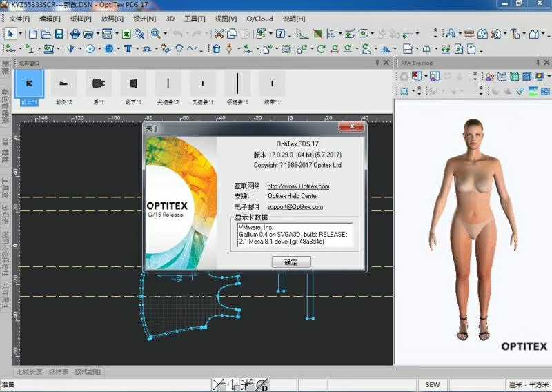
Task: Select the arrow pointer tool in the toolbar
Action: (x=10, y=34)
